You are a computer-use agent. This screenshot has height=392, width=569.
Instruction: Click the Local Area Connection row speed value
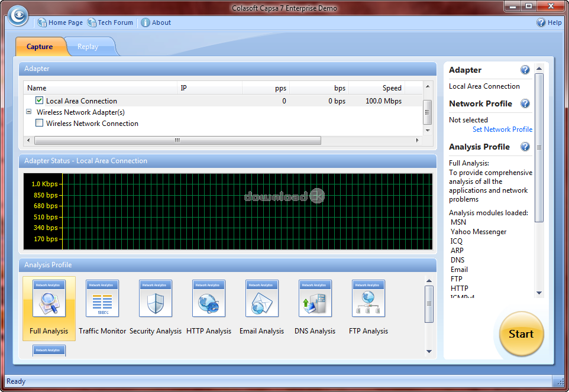(383, 101)
